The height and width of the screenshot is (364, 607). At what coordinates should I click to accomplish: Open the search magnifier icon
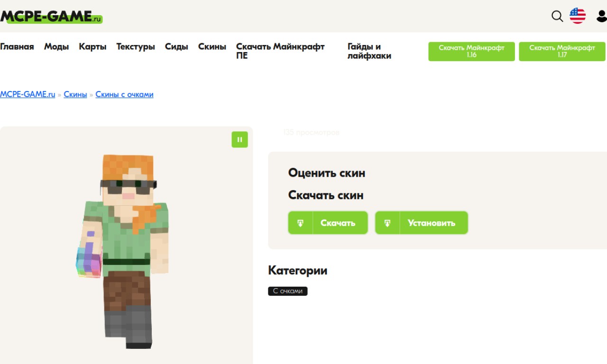557,16
